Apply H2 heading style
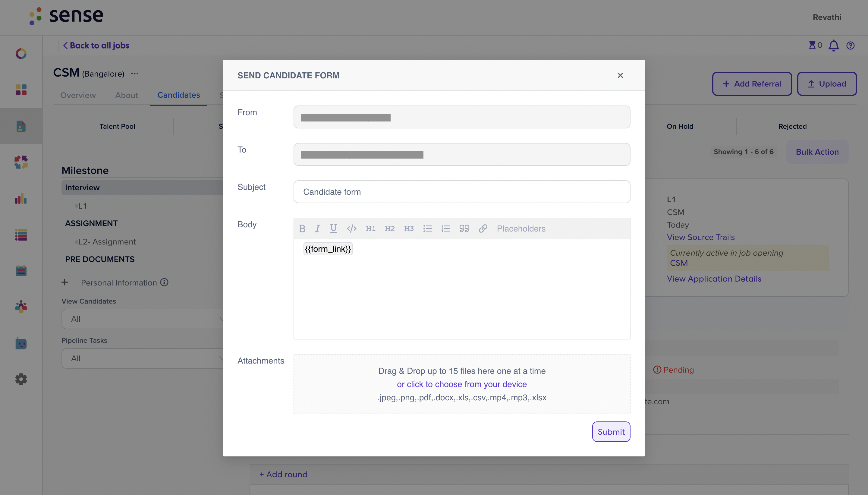Screen dimensions: 868x495 pos(389,229)
